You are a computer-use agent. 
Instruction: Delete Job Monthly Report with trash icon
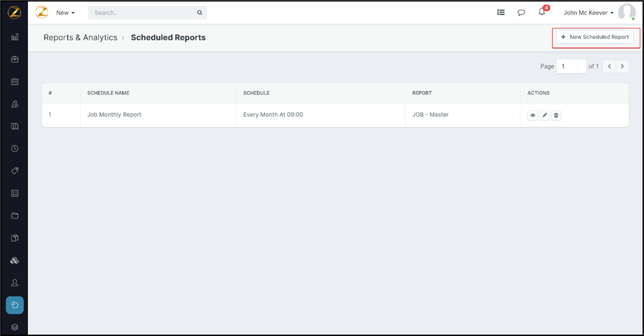click(556, 115)
